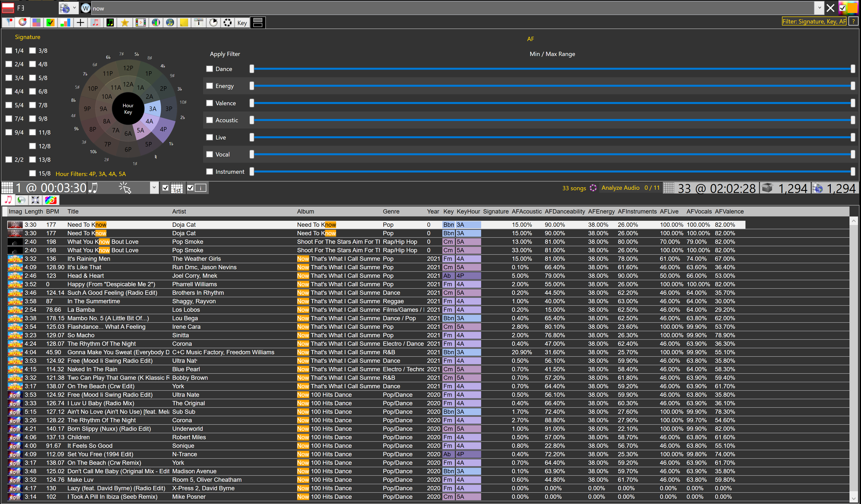Switch to the crossed arrows expand tab
861x504 pixels.
pyautogui.click(x=36, y=200)
